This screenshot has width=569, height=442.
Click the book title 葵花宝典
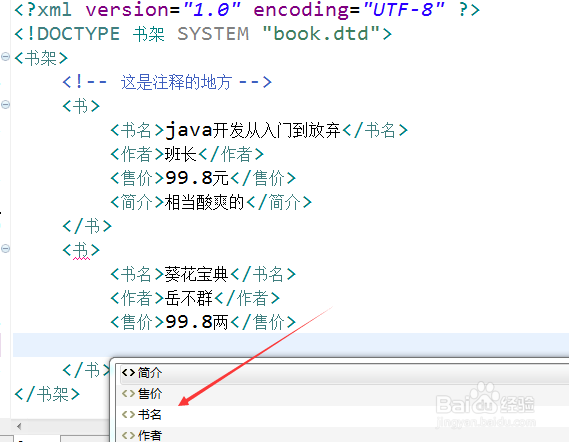(197, 274)
